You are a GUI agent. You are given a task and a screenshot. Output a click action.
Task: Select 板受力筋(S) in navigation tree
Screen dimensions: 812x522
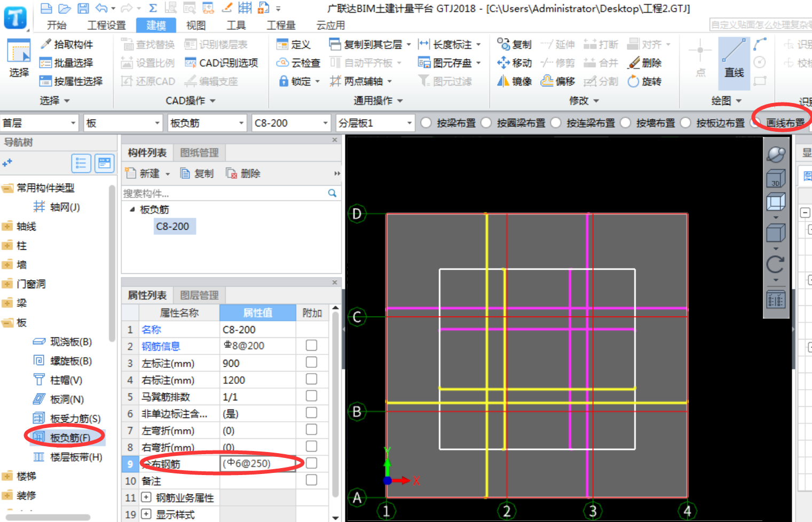coord(67,418)
